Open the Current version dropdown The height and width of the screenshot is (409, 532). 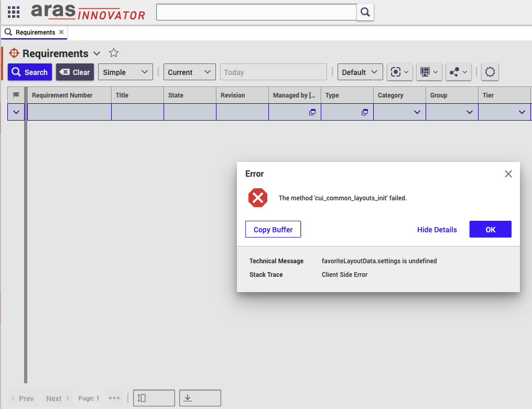(x=189, y=72)
